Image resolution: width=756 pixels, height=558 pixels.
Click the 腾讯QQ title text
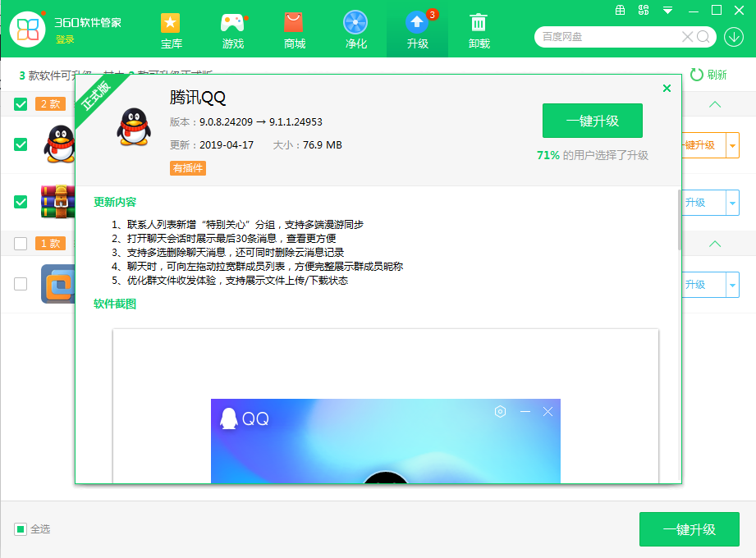[x=198, y=98]
